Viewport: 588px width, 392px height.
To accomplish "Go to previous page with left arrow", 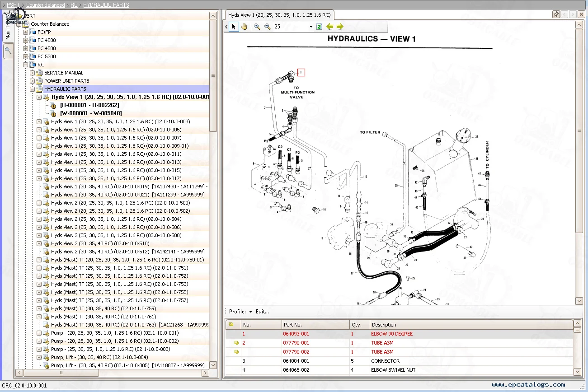I will (x=330, y=27).
